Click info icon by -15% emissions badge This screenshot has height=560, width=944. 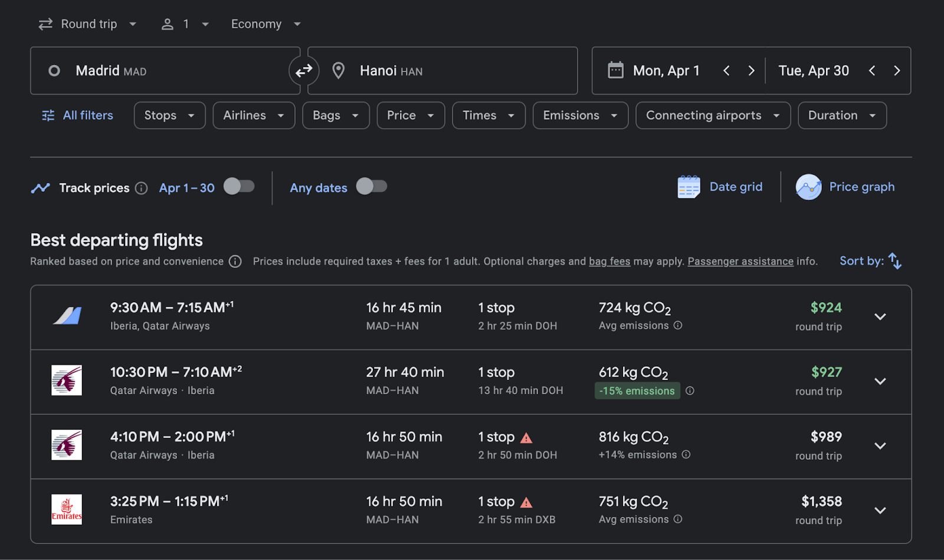(x=690, y=391)
